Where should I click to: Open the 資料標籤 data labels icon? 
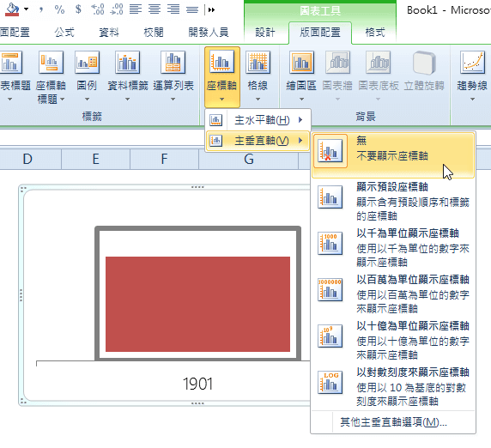point(127,63)
